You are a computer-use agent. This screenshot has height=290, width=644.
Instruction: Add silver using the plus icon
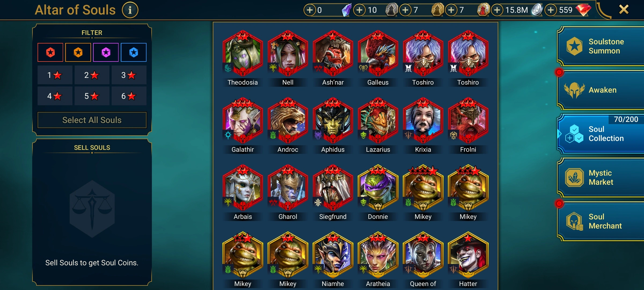click(497, 10)
